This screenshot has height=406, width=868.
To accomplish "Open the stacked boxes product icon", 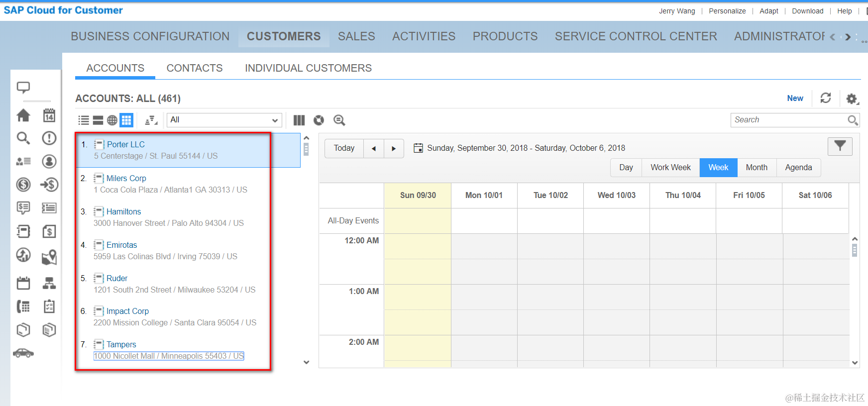I will tap(49, 330).
